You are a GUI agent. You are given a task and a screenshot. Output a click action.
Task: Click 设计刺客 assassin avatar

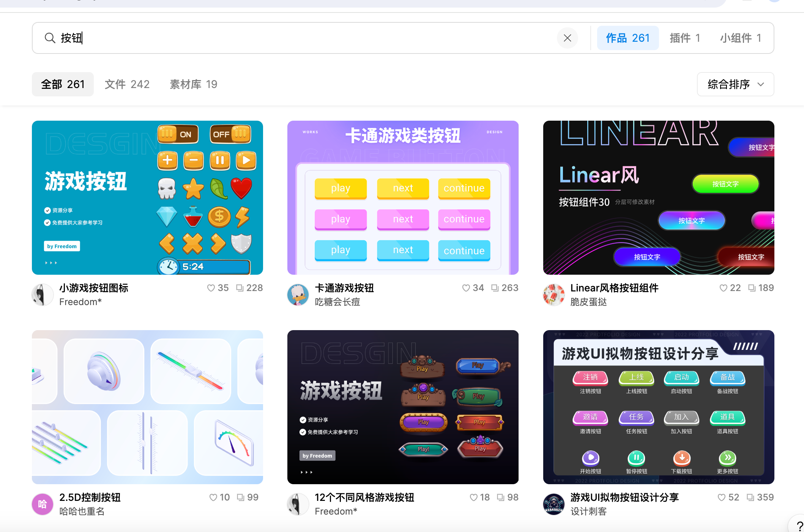pos(554,504)
